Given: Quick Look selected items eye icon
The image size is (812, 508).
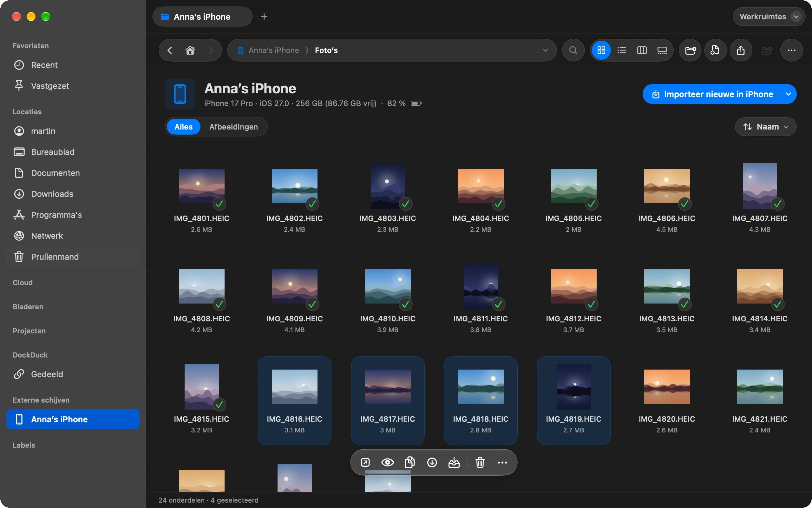Looking at the screenshot, I should tap(388, 463).
